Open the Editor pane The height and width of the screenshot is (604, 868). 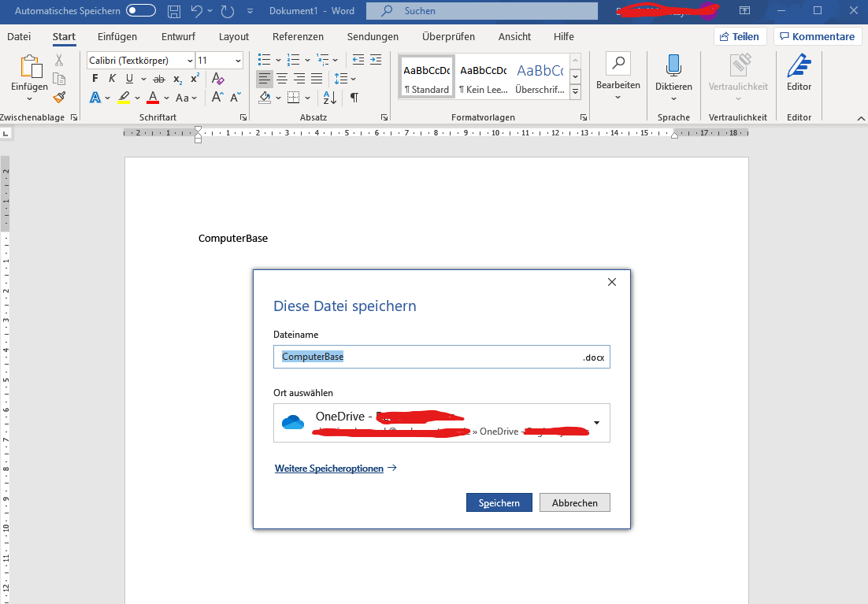tap(799, 72)
